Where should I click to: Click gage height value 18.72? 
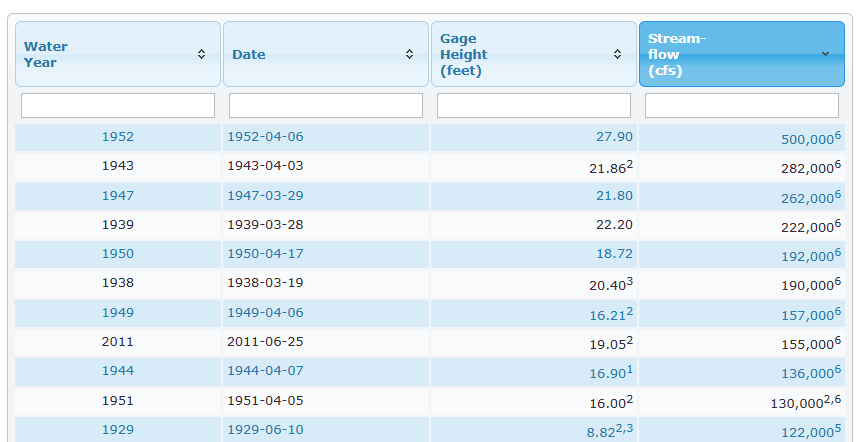(x=614, y=254)
